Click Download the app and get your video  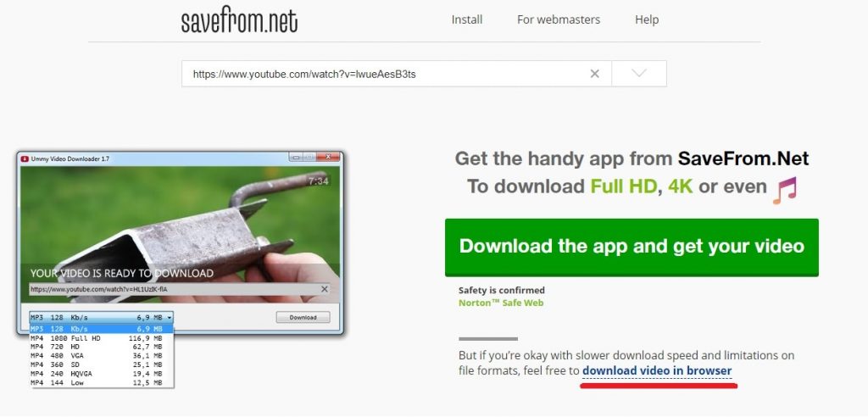tap(632, 247)
